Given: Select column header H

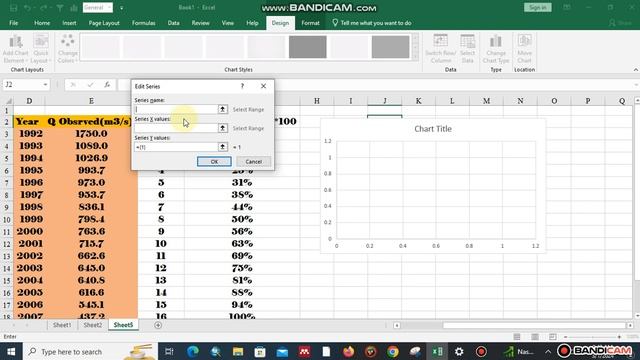Looking at the screenshot, I should [317, 101].
